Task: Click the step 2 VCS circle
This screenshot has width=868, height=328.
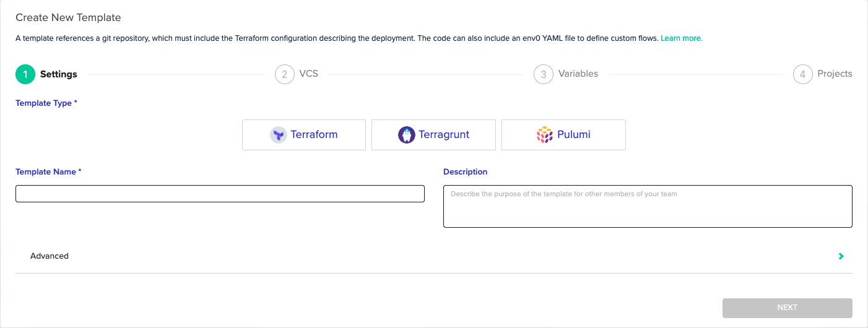Action: tap(284, 74)
